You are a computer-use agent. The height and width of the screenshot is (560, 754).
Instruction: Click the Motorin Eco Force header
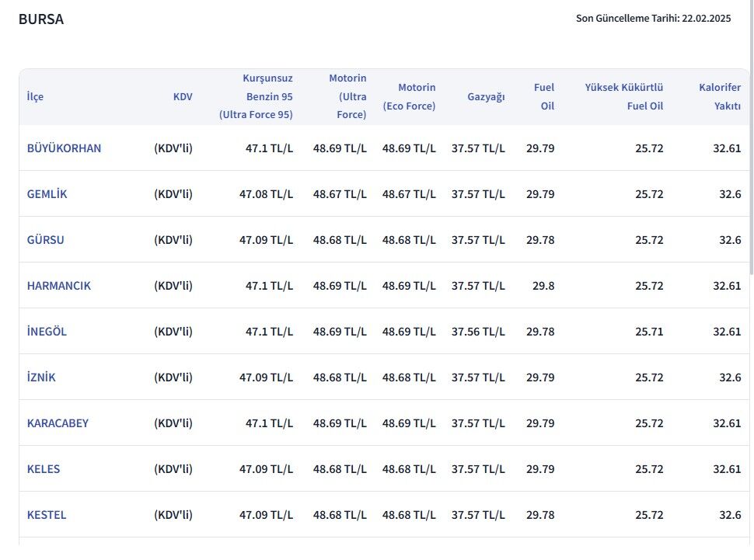[x=410, y=96]
